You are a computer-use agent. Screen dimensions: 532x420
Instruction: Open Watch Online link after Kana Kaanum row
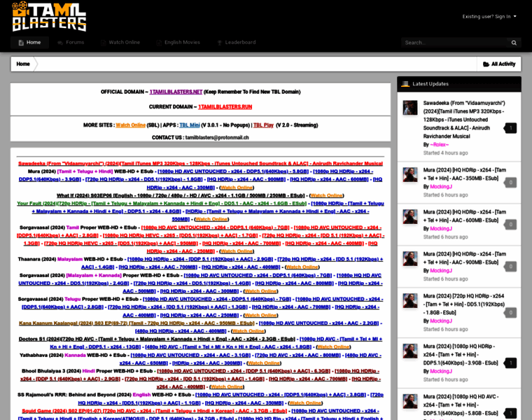248,331
